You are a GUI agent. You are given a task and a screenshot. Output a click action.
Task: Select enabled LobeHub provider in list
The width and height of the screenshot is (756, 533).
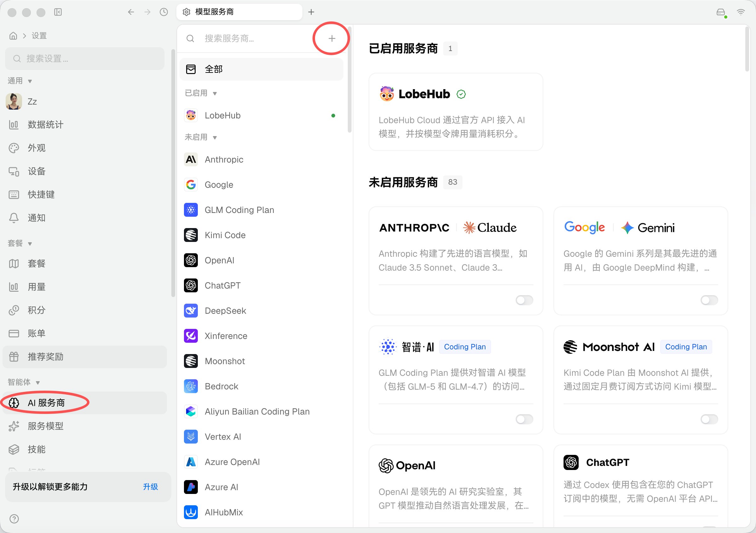pyautogui.click(x=261, y=116)
